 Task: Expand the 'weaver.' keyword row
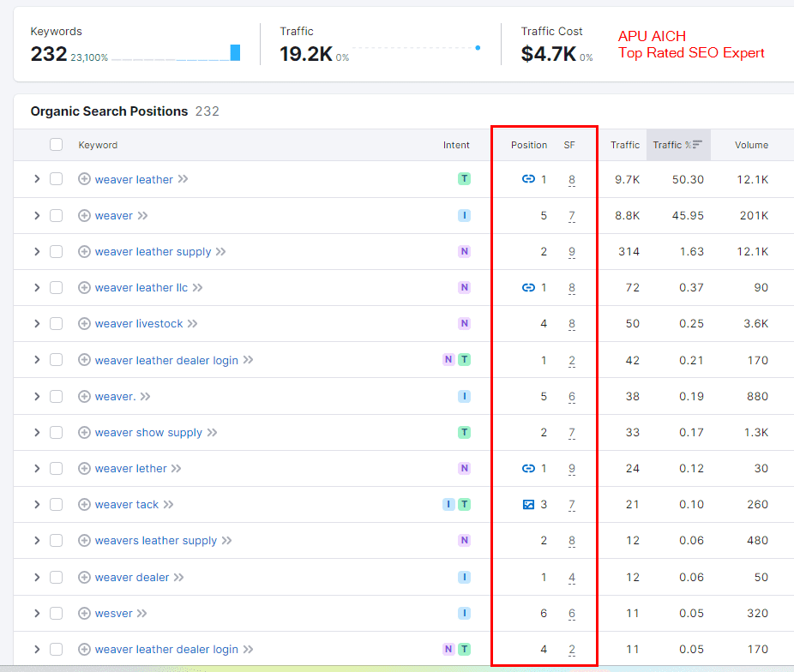(37, 397)
